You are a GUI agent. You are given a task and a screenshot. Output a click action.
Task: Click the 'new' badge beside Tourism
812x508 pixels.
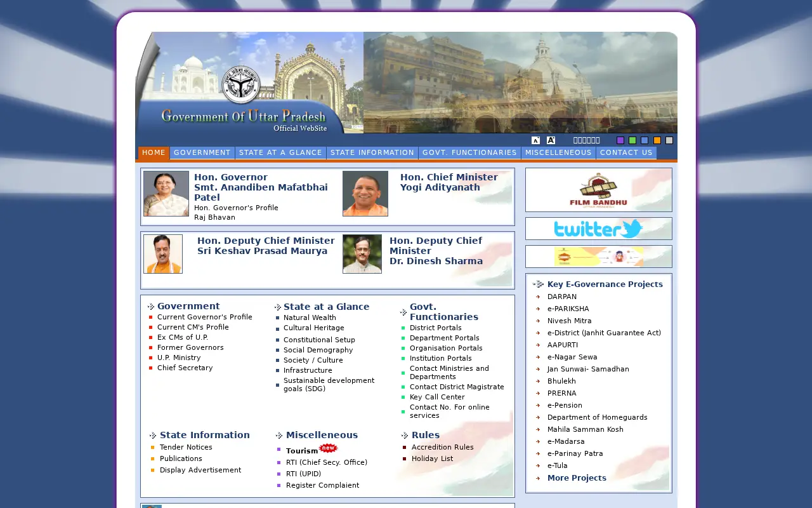point(329,448)
